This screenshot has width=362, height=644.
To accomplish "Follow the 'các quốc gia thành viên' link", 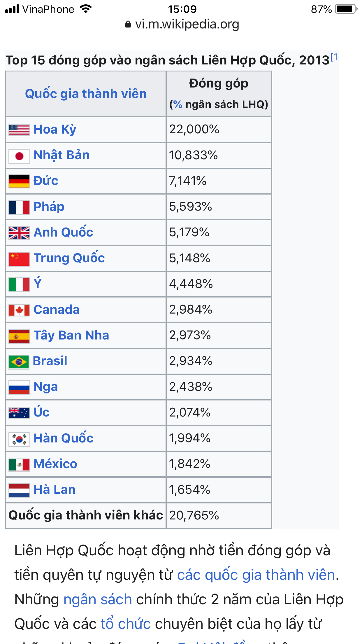I will pyautogui.click(x=256, y=575).
